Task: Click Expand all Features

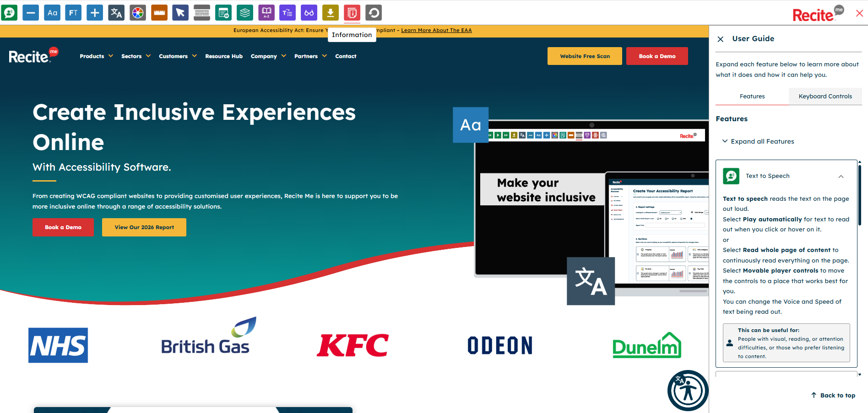Action: click(762, 141)
